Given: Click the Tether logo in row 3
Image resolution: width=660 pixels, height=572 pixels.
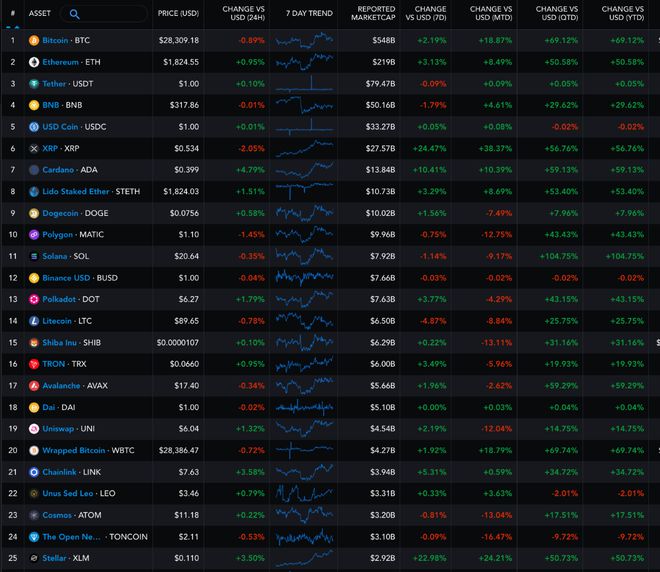Looking at the screenshot, I should [34, 83].
